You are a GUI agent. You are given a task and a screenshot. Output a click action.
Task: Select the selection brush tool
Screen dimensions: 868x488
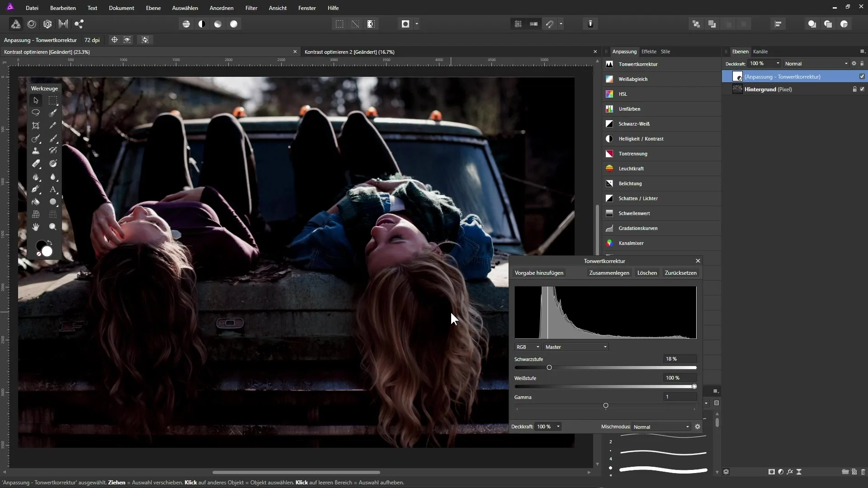[53, 113]
